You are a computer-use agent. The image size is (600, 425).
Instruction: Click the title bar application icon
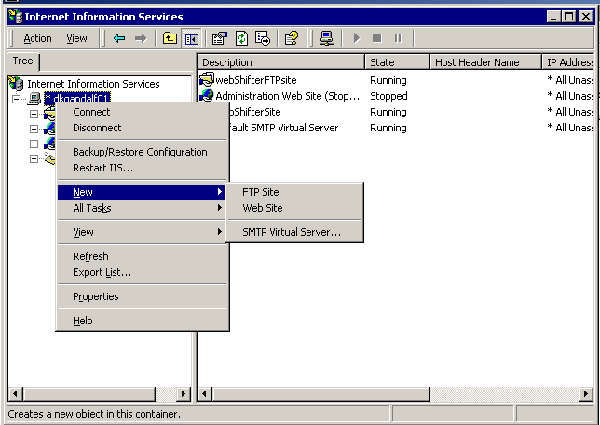coord(16,16)
